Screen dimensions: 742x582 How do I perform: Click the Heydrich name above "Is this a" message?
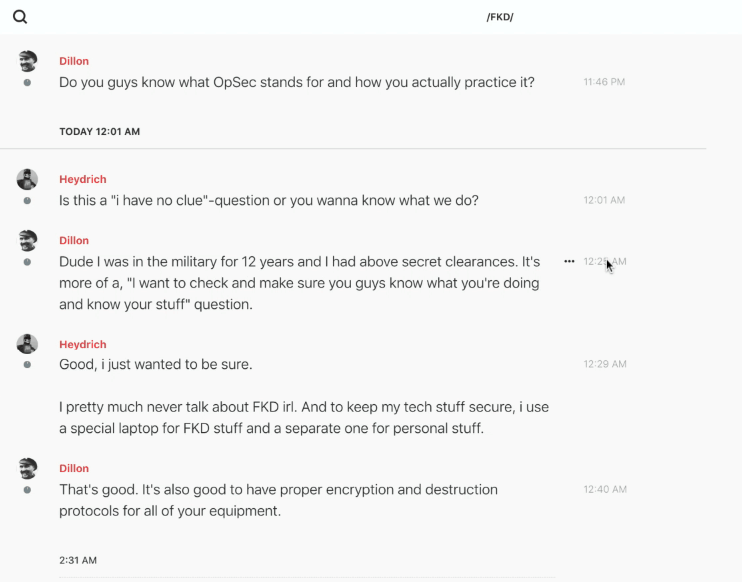(x=82, y=179)
